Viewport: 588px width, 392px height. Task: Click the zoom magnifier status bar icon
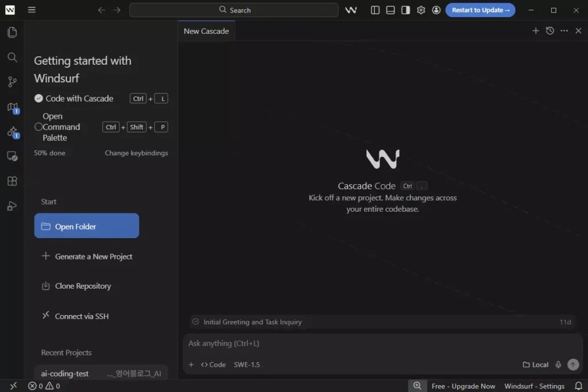(x=417, y=386)
